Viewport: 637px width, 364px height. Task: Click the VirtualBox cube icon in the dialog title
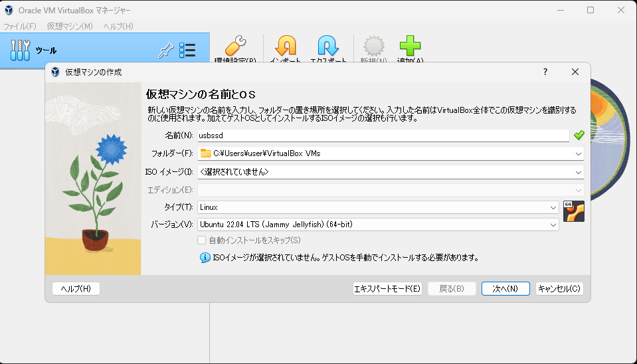[56, 72]
